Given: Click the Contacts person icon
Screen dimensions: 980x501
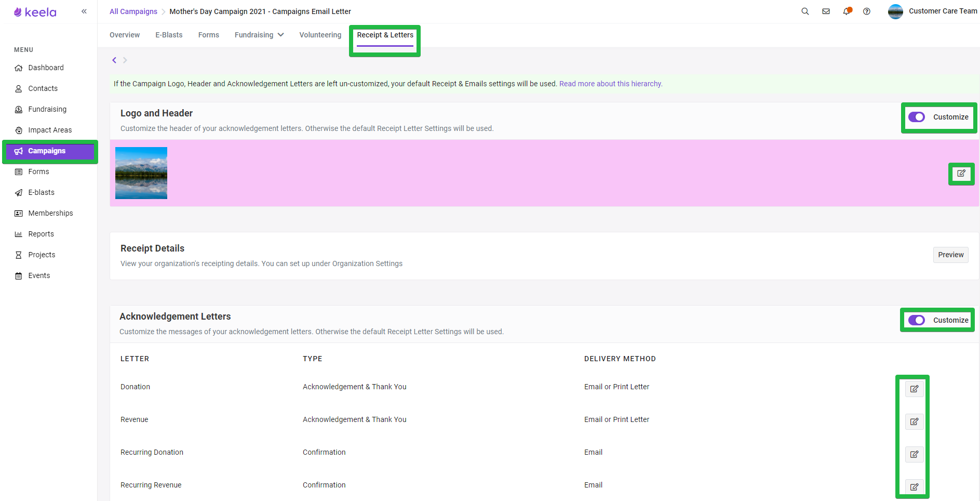Looking at the screenshot, I should click(x=19, y=88).
